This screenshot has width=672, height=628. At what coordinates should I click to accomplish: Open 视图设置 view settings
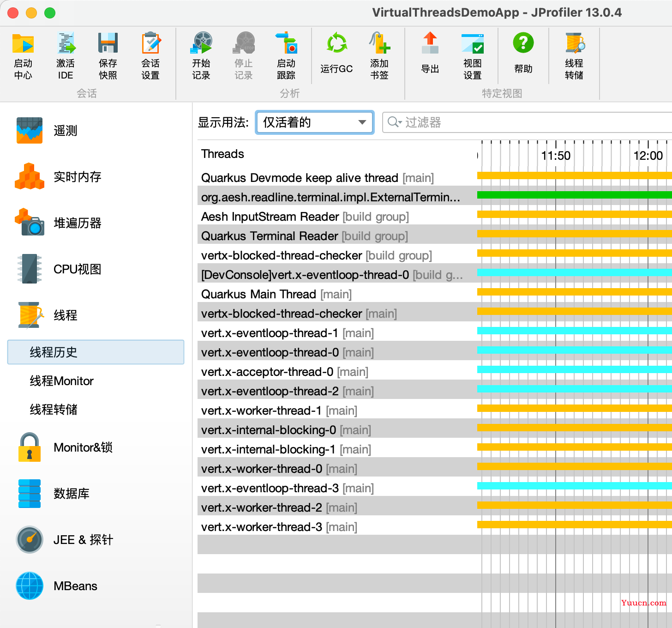click(473, 55)
